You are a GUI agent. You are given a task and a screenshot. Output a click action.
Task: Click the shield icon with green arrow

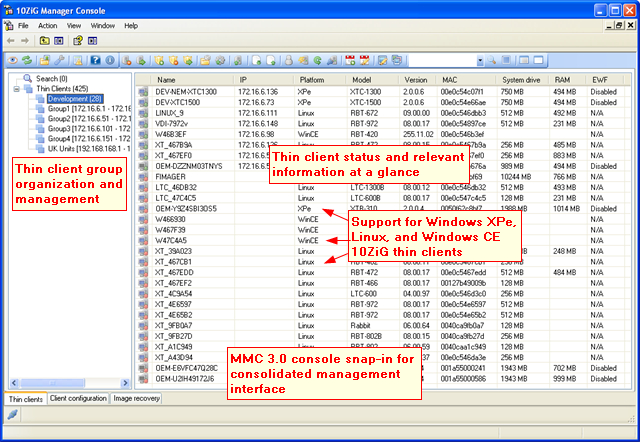188,61
